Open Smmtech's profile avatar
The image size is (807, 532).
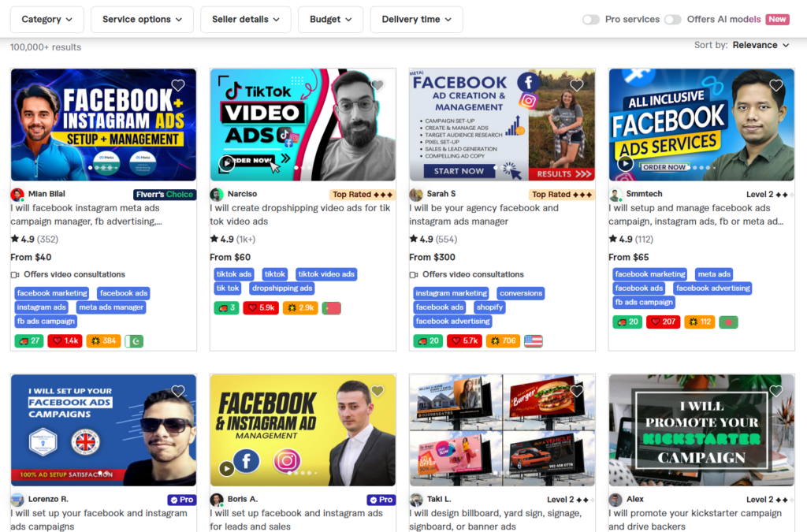[615, 195]
